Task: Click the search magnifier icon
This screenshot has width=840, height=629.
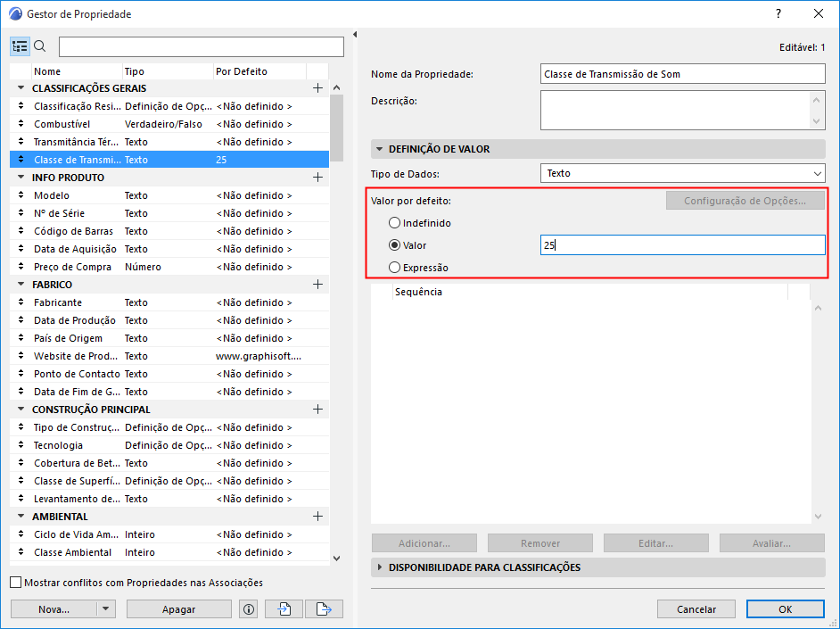Action: coord(40,46)
